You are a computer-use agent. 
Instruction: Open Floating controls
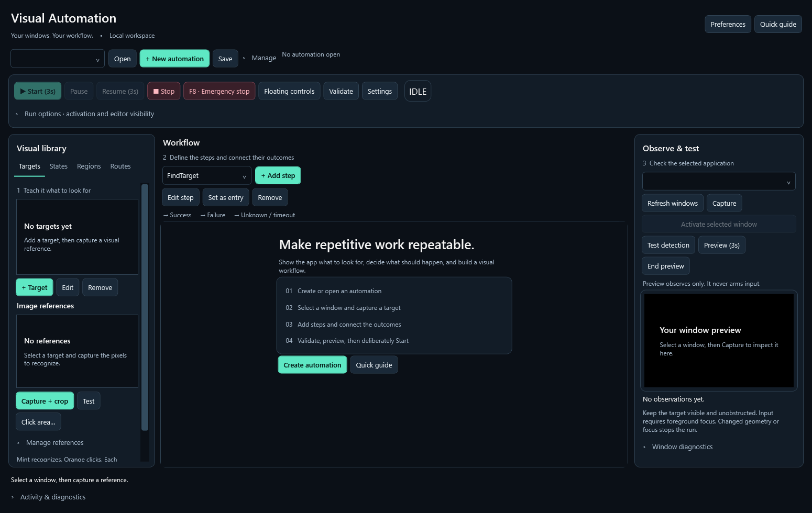point(289,91)
